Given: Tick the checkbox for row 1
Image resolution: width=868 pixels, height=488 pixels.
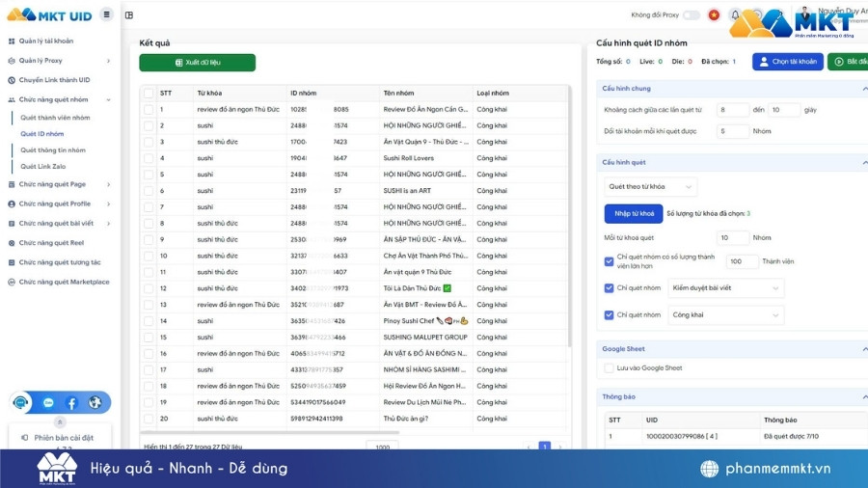Looking at the screenshot, I should [x=149, y=110].
